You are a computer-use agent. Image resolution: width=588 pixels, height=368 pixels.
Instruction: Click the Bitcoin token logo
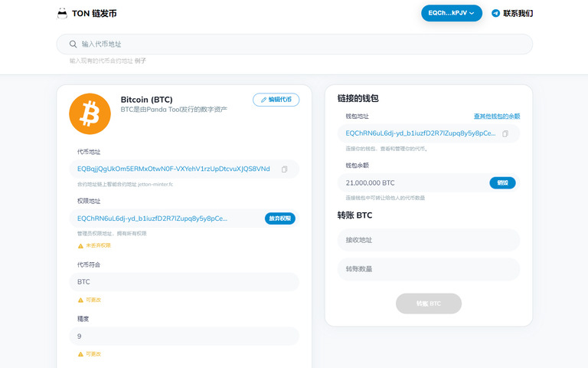[90, 113]
